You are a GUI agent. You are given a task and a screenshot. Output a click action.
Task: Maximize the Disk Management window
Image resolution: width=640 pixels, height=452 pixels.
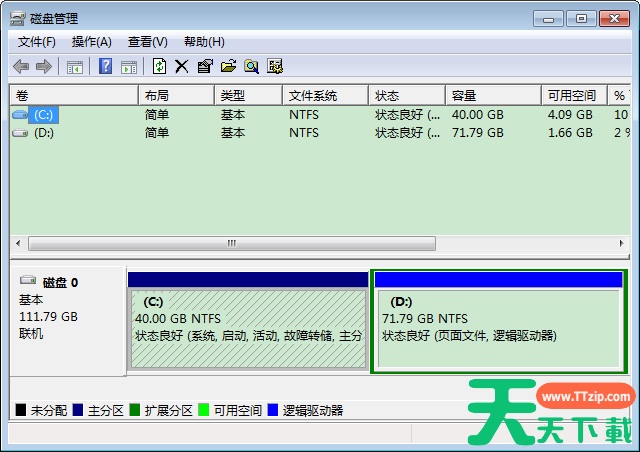click(x=581, y=19)
